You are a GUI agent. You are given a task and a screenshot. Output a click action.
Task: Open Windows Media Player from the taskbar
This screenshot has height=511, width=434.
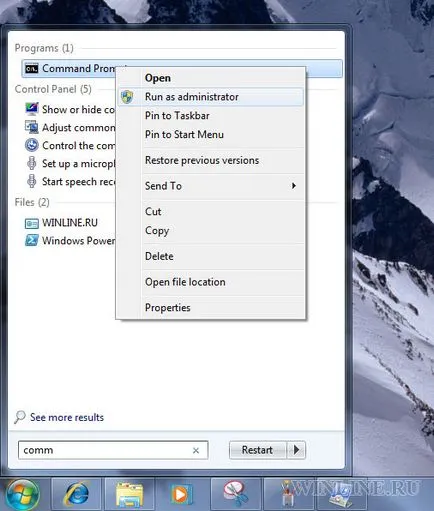(x=182, y=494)
